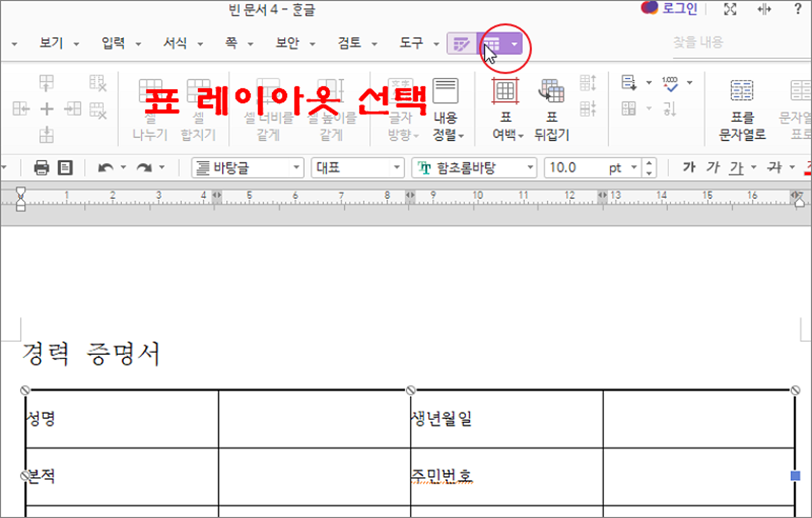Expand the undo history dropdown arrow
This screenshot has width=812, height=518.
122,168
